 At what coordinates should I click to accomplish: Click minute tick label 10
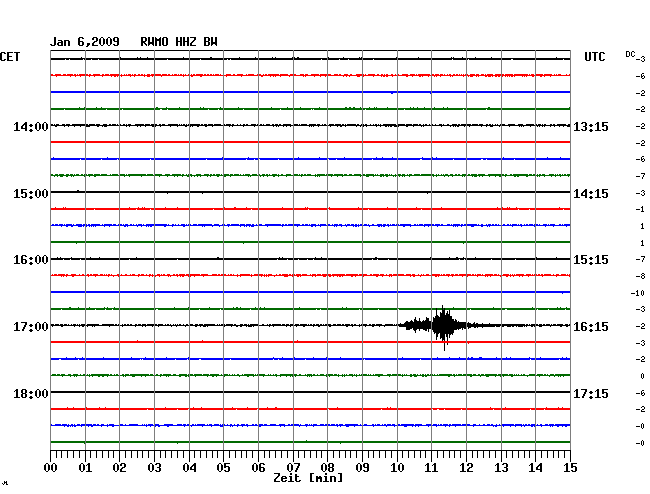tap(397, 467)
